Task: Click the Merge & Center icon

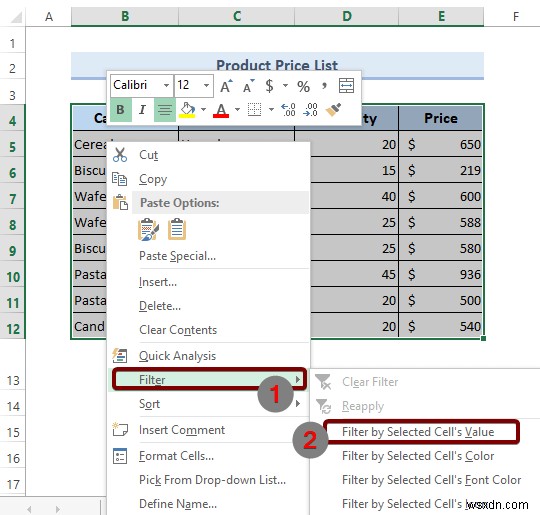Action: click(x=346, y=85)
